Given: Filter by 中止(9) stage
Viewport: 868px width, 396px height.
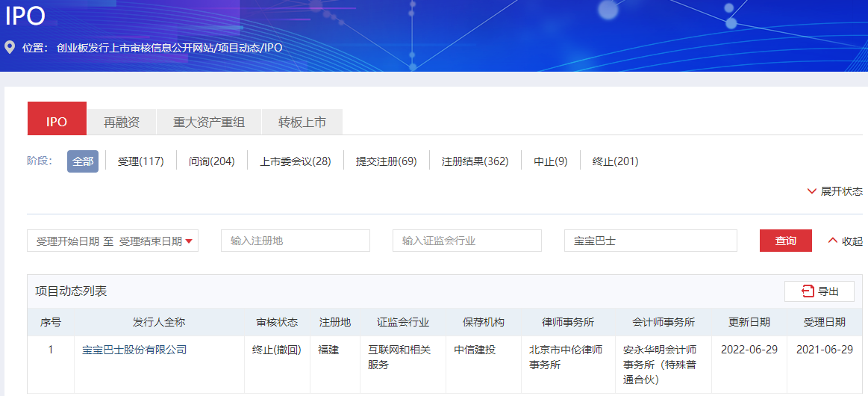Looking at the screenshot, I should (550, 161).
